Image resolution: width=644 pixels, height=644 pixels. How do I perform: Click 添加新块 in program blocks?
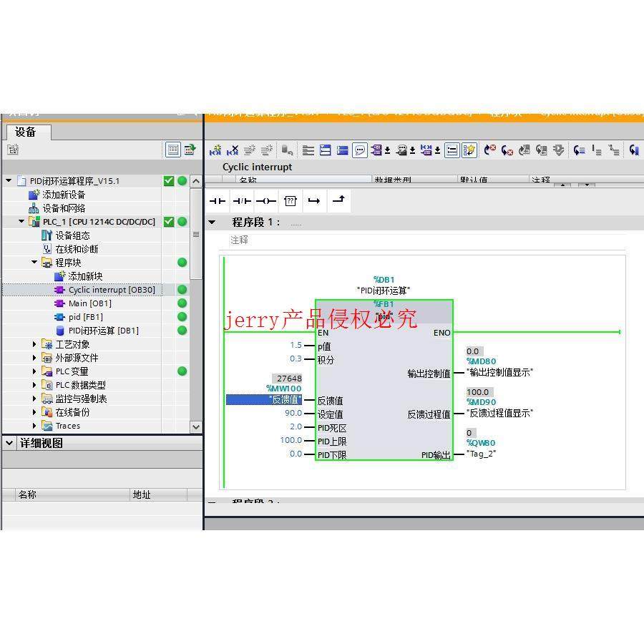pos(85,276)
